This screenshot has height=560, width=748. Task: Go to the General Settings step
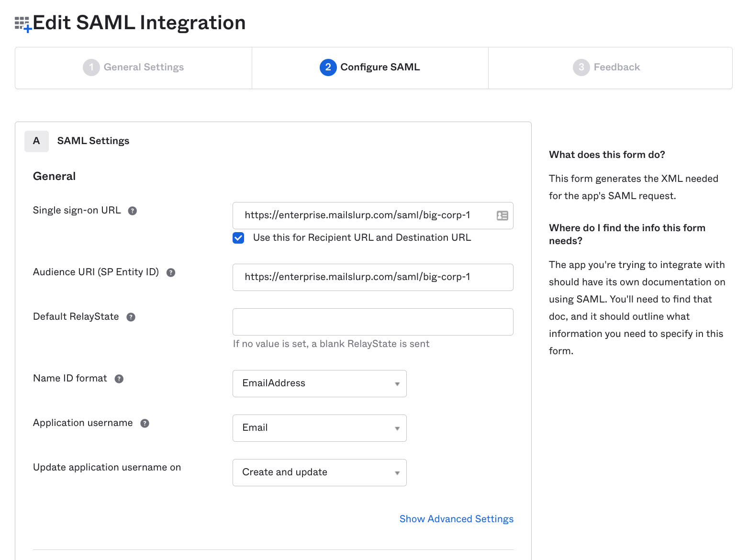(x=134, y=67)
